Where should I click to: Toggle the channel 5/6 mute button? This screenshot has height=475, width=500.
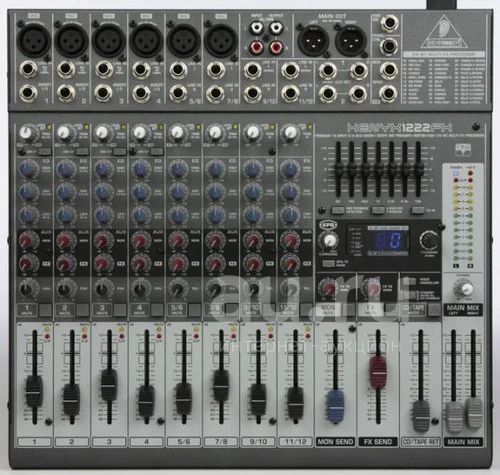195,310
